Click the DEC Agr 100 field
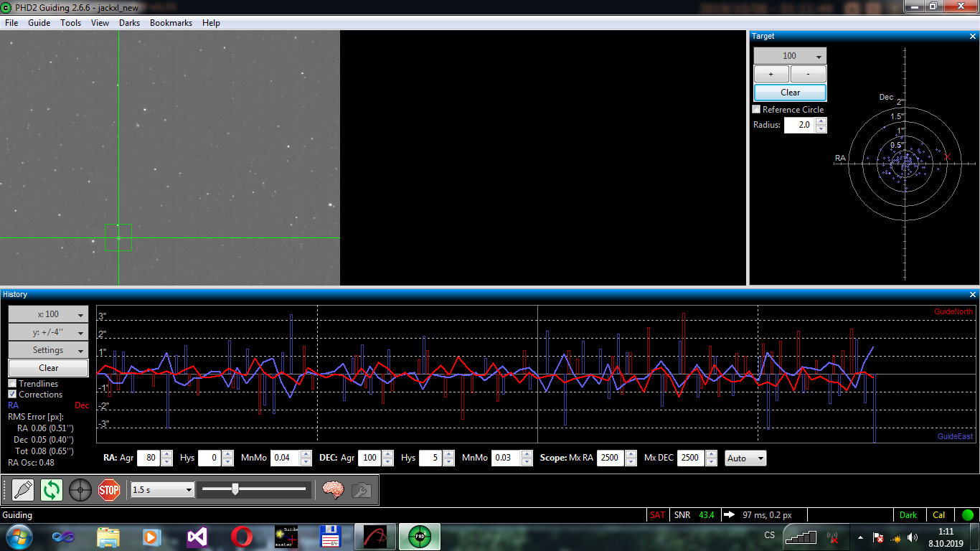This screenshot has height=551, width=980. click(x=369, y=458)
